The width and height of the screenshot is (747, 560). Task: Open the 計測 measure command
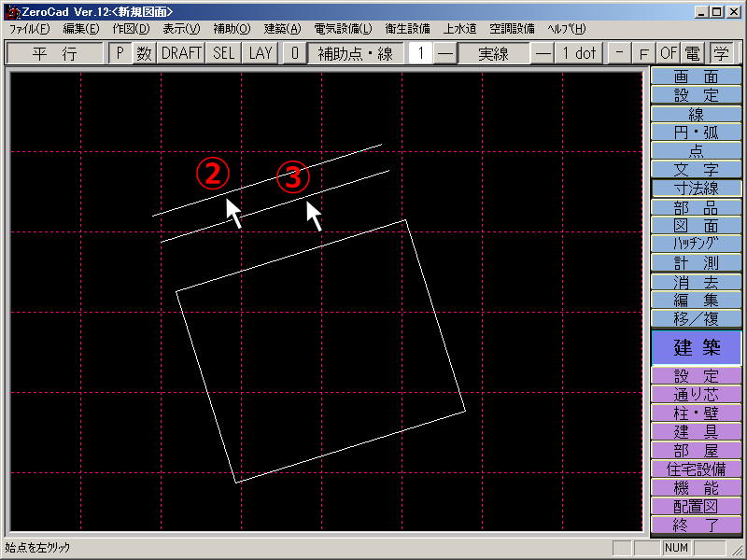tap(696, 263)
